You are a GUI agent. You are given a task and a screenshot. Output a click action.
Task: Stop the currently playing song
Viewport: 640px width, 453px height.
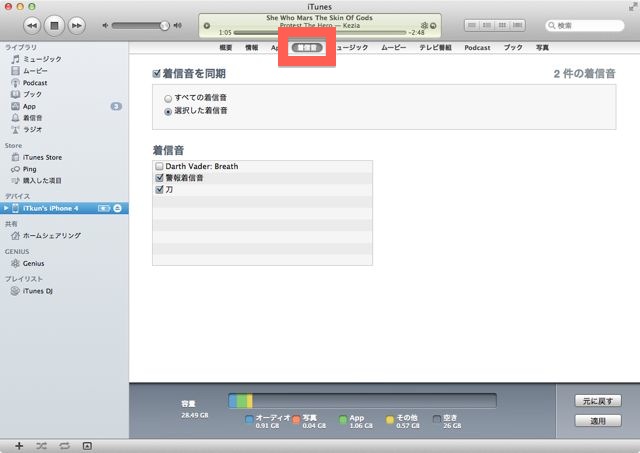coord(54,26)
